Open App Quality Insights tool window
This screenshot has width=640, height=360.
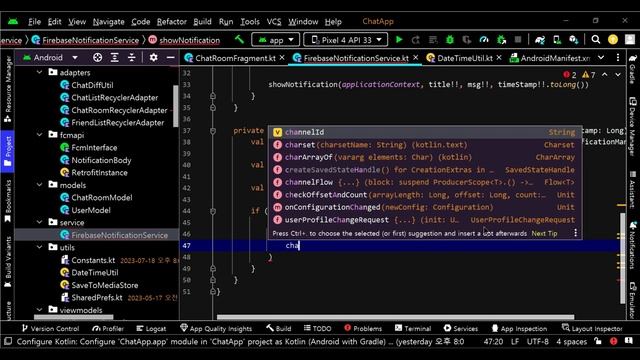click(216, 328)
